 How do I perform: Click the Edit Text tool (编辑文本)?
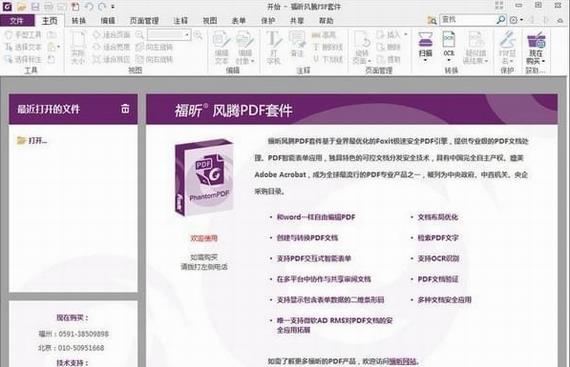(221, 48)
